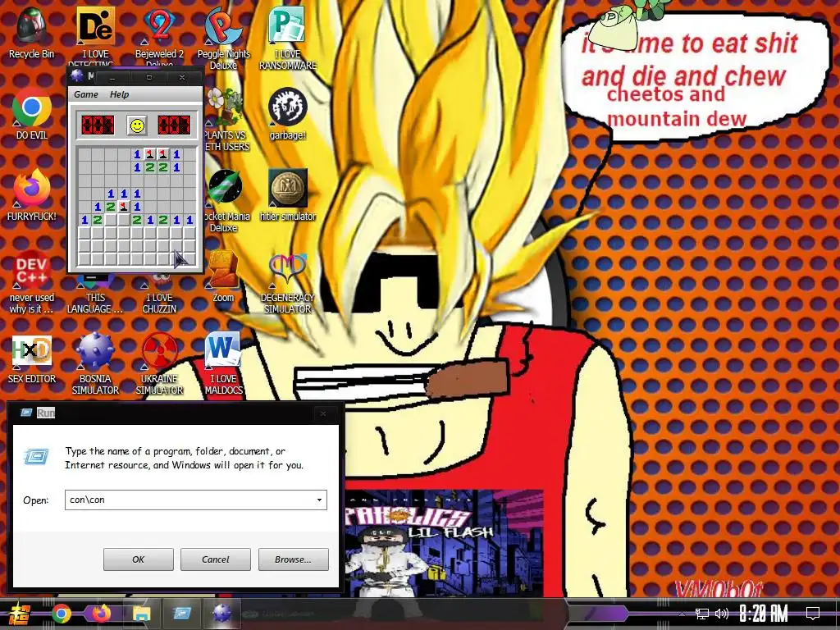Click OK in the Run dialog
This screenshot has width=840, height=630.
pyautogui.click(x=138, y=559)
